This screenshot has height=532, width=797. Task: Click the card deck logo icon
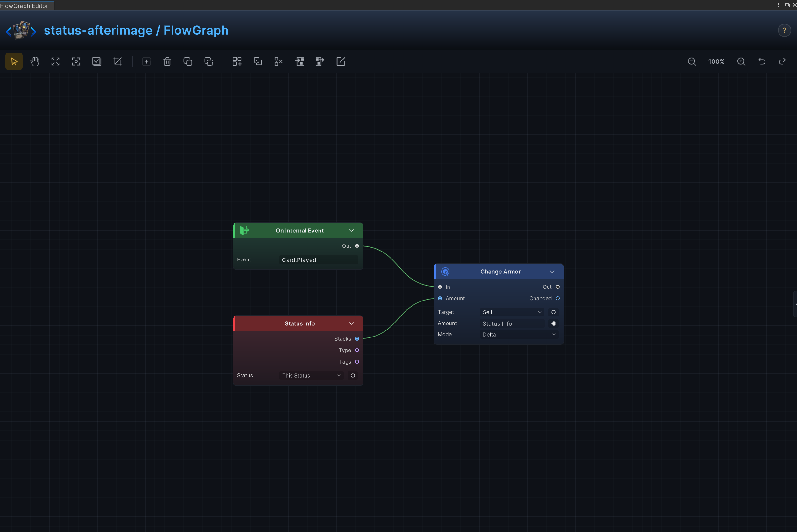21,30
